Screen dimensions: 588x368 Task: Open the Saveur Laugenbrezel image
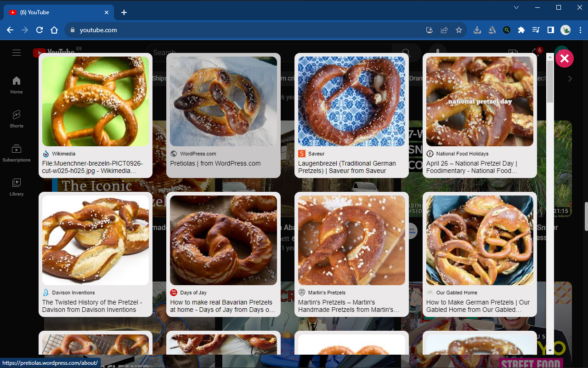point(351,101)
